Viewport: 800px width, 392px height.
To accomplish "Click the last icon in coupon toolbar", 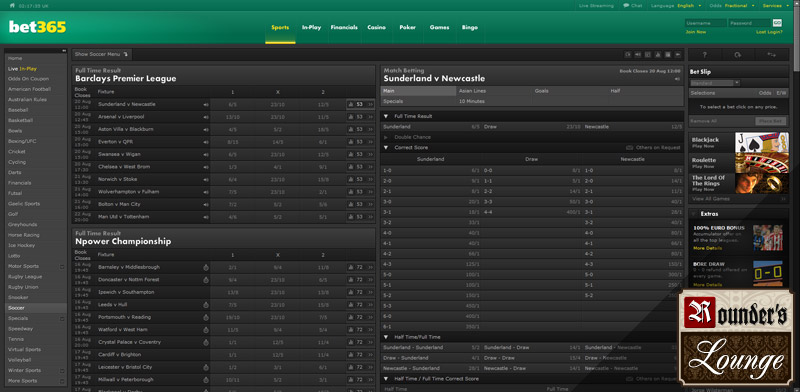I will click(678, 55).
